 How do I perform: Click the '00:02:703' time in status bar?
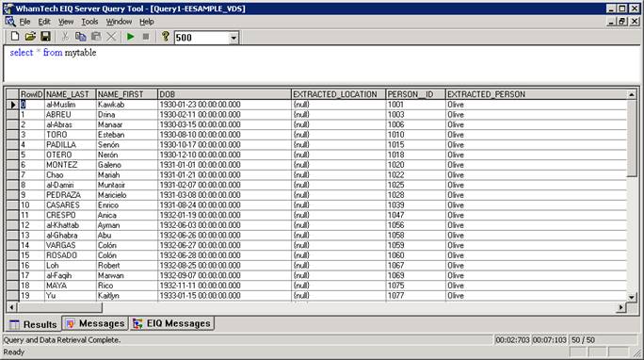point(512,340)
